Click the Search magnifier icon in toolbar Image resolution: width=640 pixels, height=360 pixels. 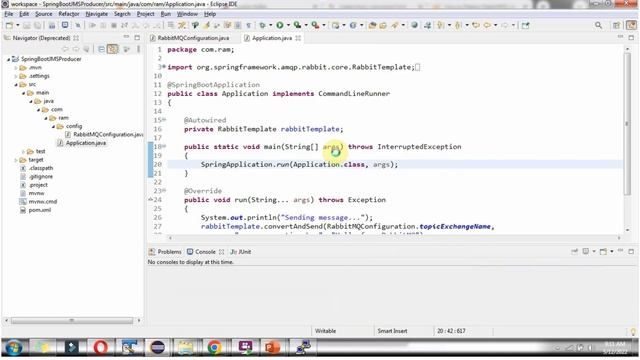point(598,25)
